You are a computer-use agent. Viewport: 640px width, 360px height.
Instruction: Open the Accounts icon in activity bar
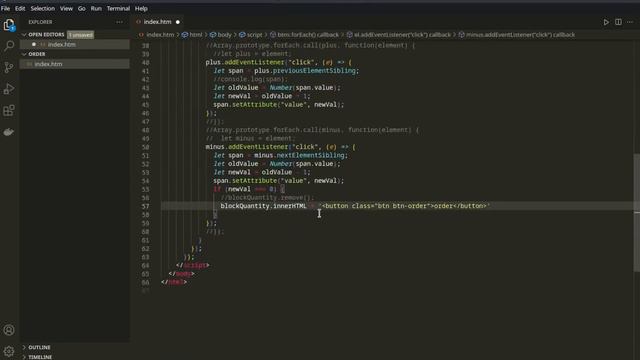[9, 330]
